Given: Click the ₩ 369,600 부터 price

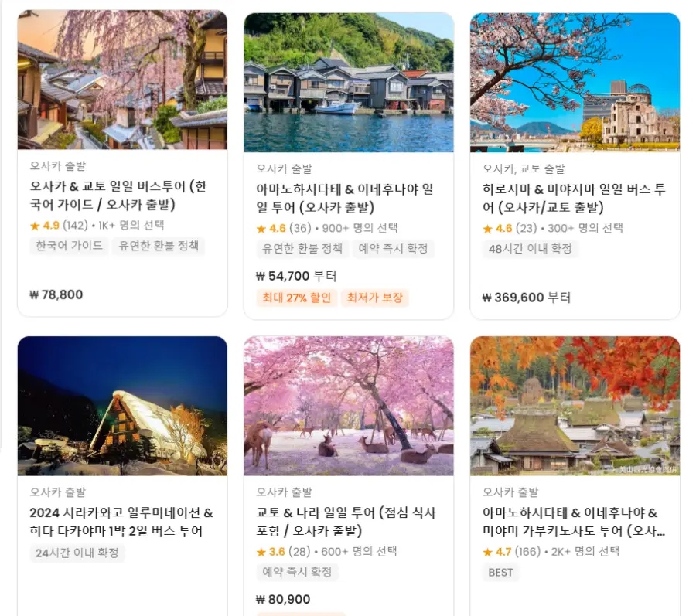Looking at the screenshot, I should [527, 298].
